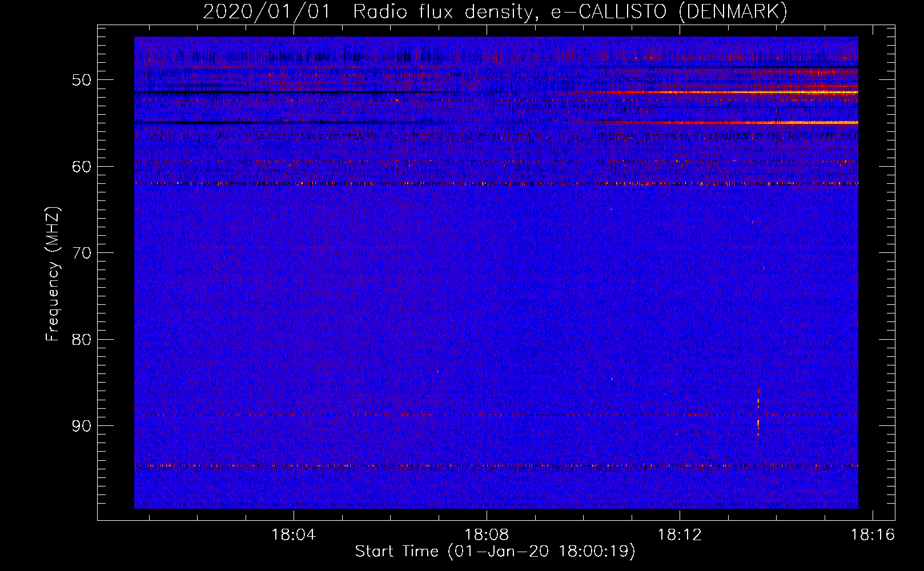Click the vertical red burst near 90 MHz
The height and width of the screenshot is (571, 924).
758,413
